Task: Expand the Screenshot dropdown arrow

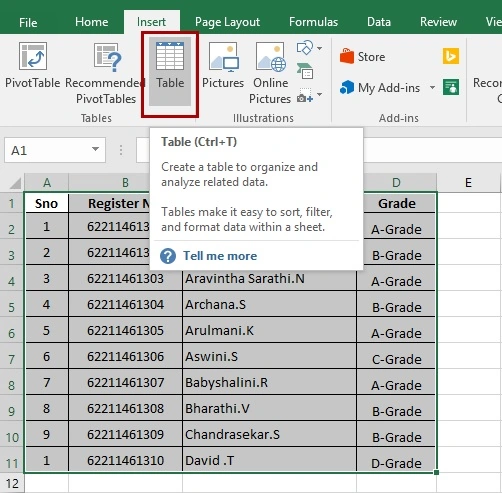Action: (x=319, y=95)
